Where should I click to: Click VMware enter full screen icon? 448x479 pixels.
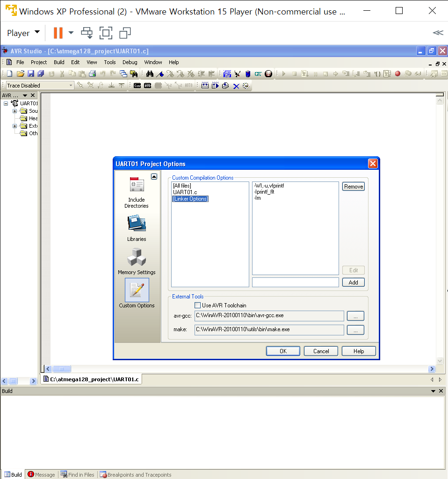[x=106, y=33]
